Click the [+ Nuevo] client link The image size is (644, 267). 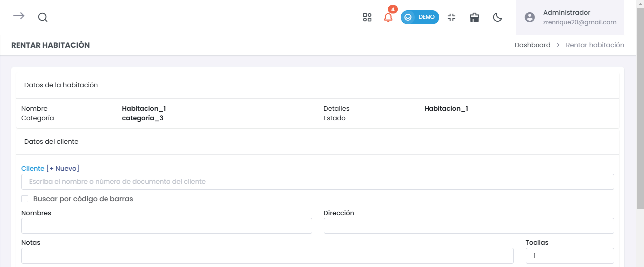coord(63,168)
